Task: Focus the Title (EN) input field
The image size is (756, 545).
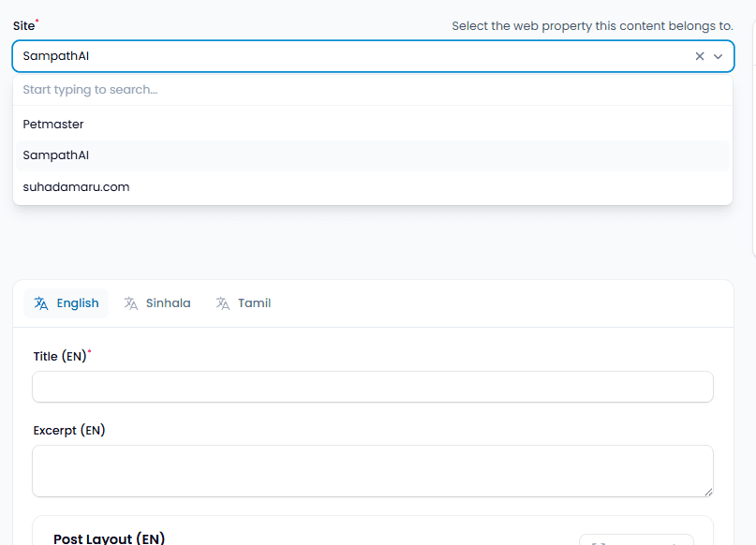Action: click(373, 387)
